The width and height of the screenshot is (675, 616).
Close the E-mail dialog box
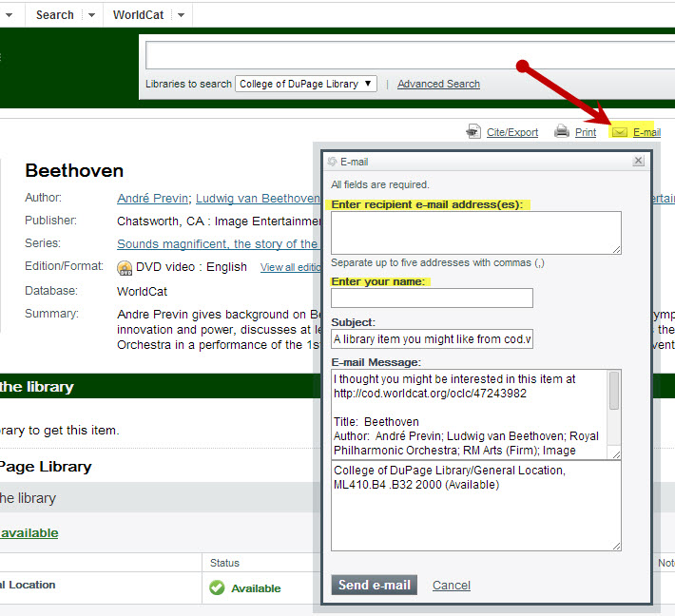tap(639, 162)
